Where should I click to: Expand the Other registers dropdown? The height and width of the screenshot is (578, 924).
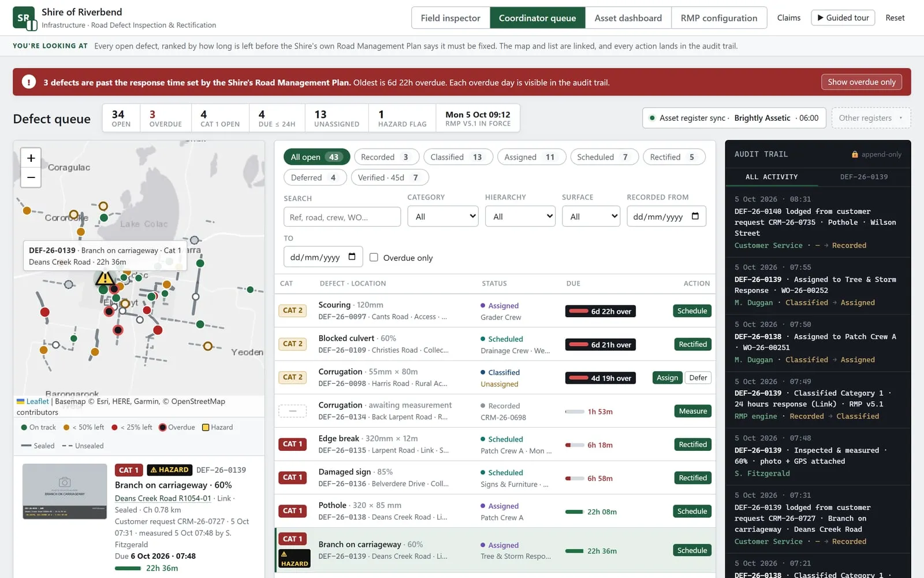click(x=871, y=118)
